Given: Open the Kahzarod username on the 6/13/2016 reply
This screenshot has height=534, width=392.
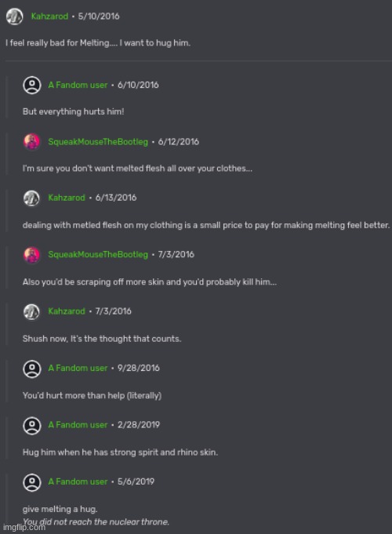Looking at the screenshot, I should tap(67, 198).
